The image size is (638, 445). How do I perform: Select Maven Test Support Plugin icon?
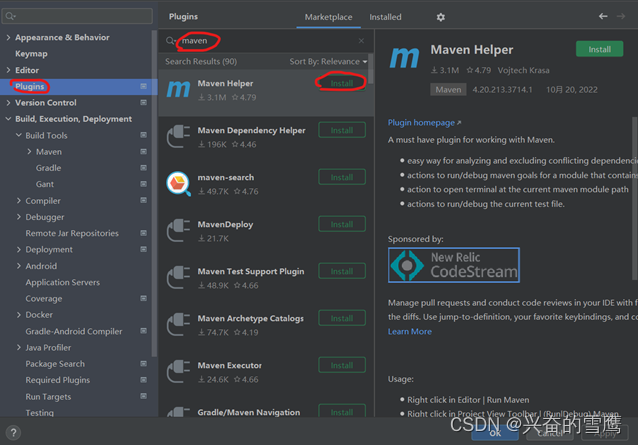click(178, 277)
